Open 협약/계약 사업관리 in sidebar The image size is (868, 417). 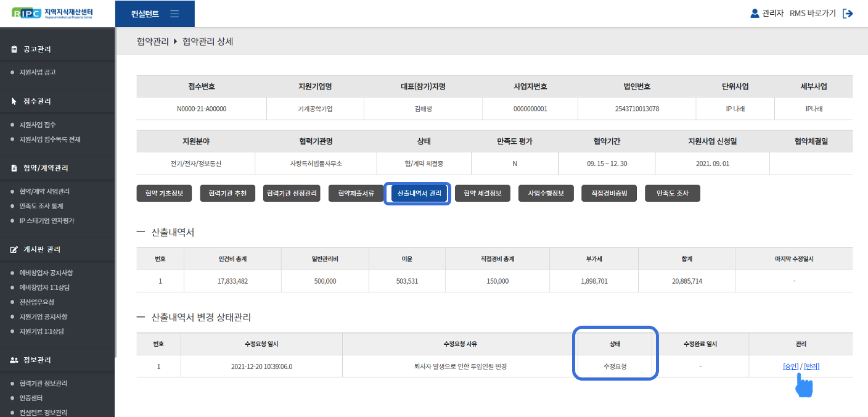[x=44, y=191]
